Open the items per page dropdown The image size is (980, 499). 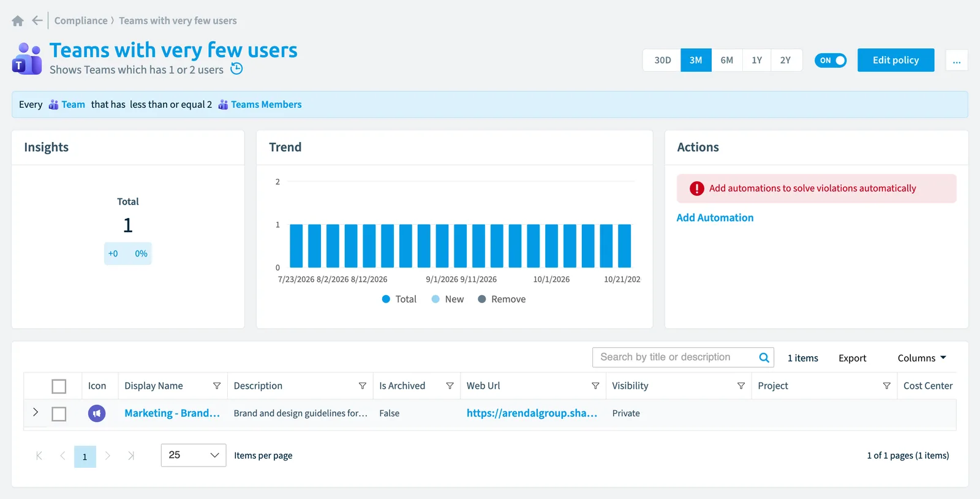click(194, 455)
